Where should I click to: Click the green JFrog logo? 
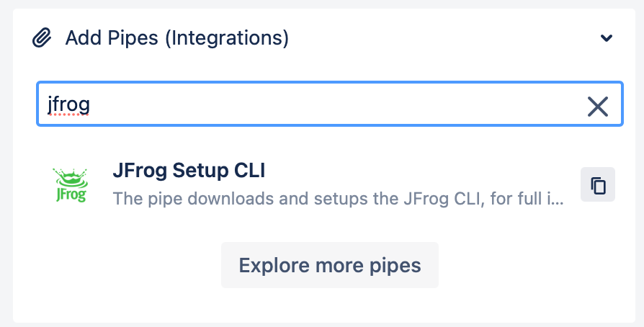tap(71, 185)
